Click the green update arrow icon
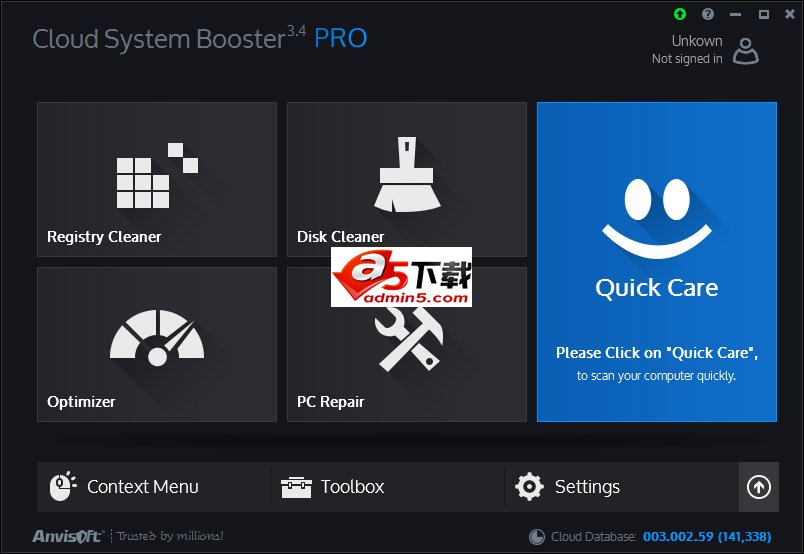 coord(680,14)
